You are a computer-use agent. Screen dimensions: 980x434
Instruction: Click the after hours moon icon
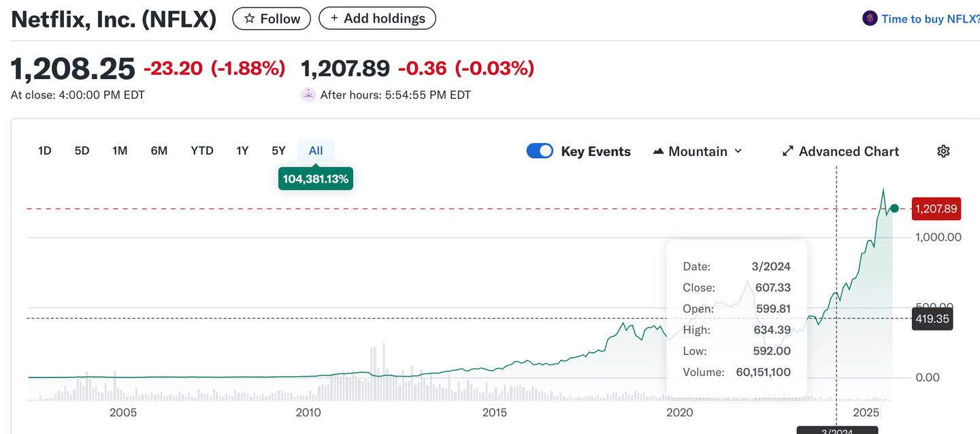pos(308,95)
